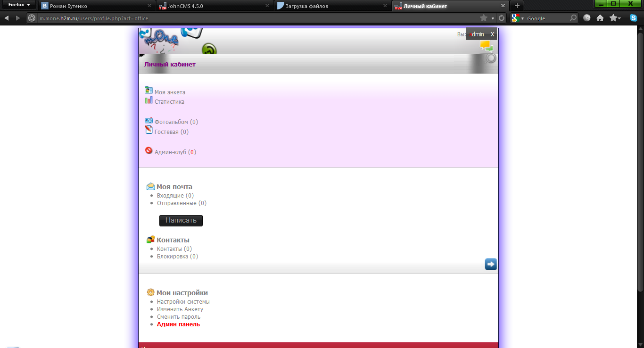Switch to the Роман Бутенко tab
This screenshot has width=644, height=348.
click(x=97, y=6)
